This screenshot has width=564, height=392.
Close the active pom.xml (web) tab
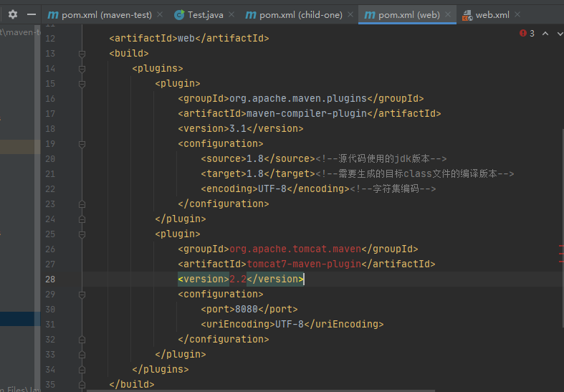[x=447, y=15]
